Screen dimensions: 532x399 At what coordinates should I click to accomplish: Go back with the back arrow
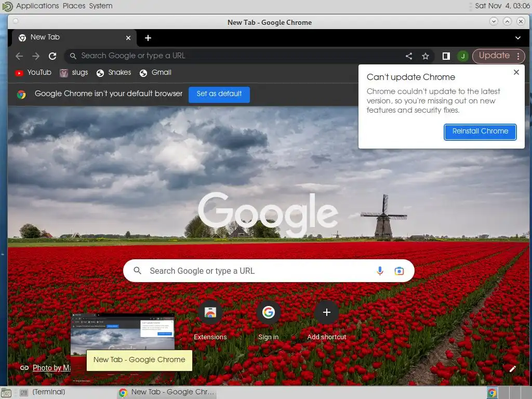(19, 56)
